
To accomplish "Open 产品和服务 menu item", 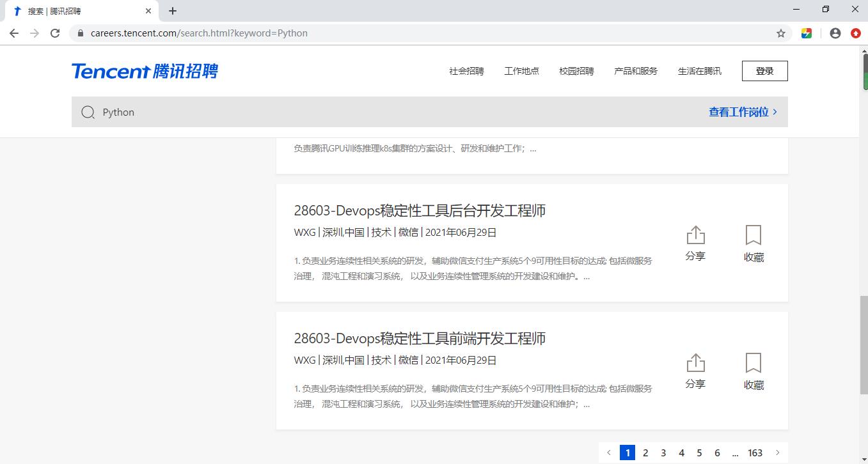I will click(636, 71).
